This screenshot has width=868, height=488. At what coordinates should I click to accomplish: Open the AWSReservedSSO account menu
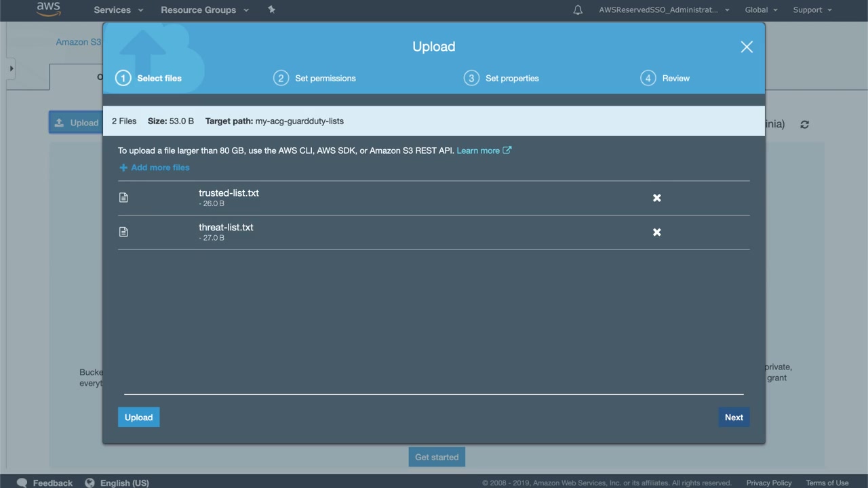[x=664, y=10]
